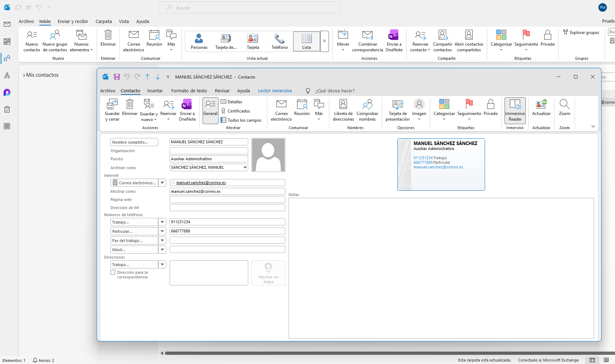Click into the Notas text area

[441, 268]
